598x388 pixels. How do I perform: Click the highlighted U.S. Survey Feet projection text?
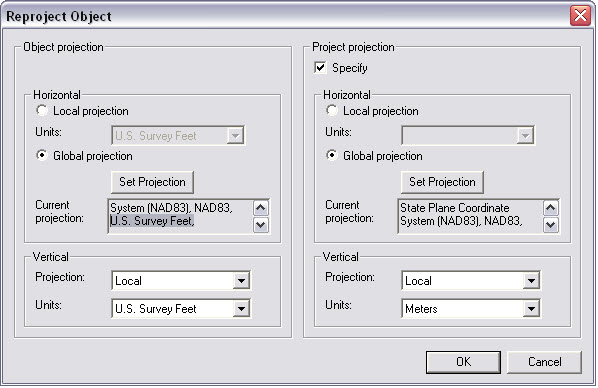click(x=152, y=221)
